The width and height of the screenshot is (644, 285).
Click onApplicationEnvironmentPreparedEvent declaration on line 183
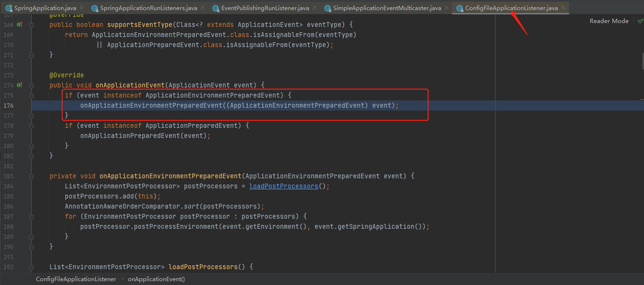pos(170,176)
